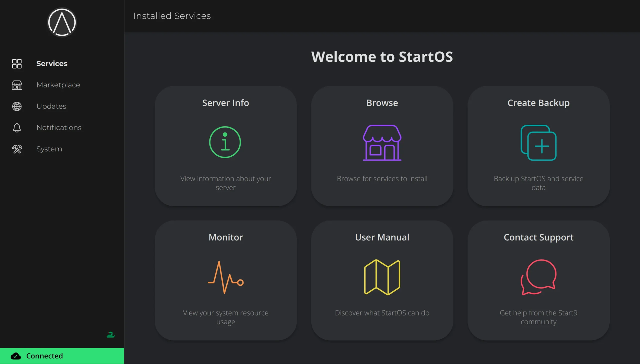This screenshot has width=640, height=364.
Task: Click the green info icon on Server Info card
Action: 225,142
